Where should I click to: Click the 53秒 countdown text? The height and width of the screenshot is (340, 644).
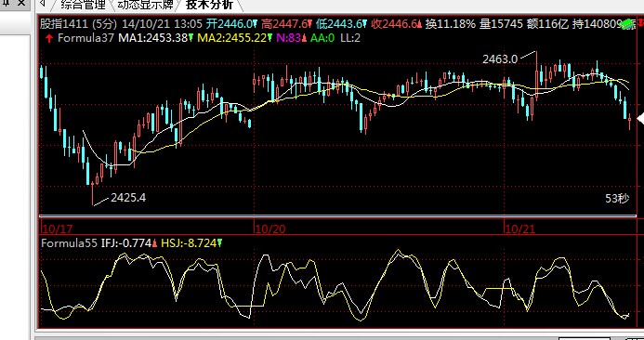[617, 199]
